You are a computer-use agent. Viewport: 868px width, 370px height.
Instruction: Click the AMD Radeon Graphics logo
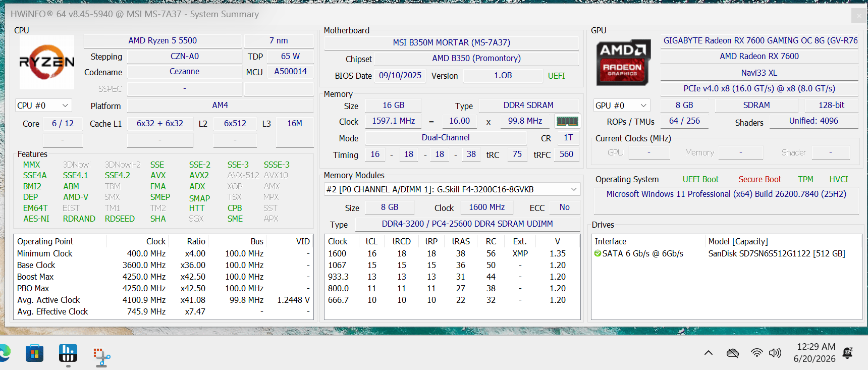coord(623,62)
